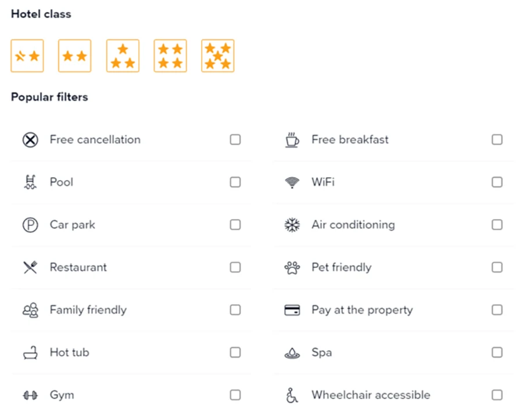Viewport: 523px width, 420px height.
Task: Click the swimming pool icon
Action: tap(30, 182)
